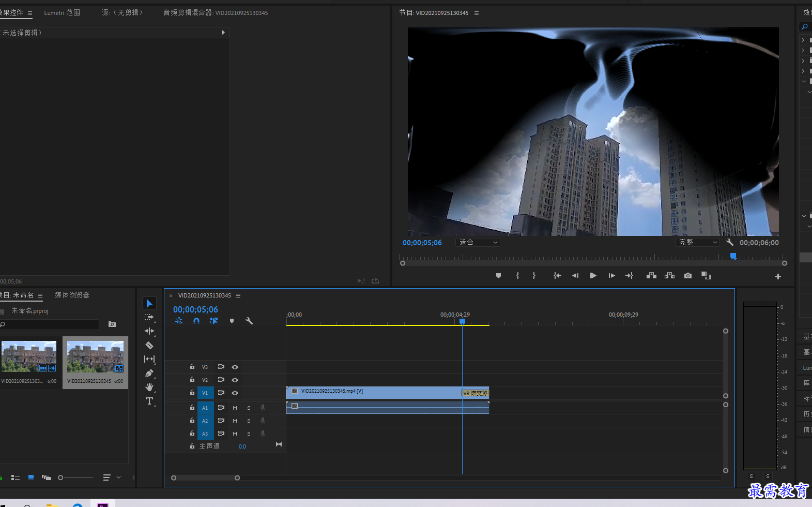Open program monitor wrench settings

(730, 242)
